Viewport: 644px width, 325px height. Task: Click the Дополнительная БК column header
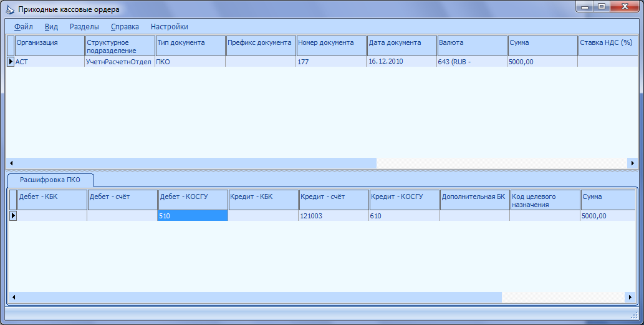click(x=475, y=200)
